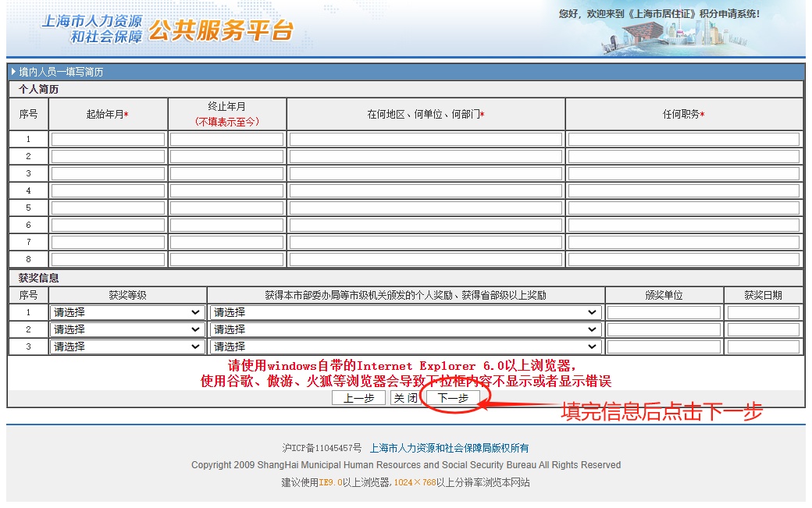This screenshot has height=508, width=812.
Task: Focus 起始年月 field in resume row 1
Action: (x=109, y=139)
